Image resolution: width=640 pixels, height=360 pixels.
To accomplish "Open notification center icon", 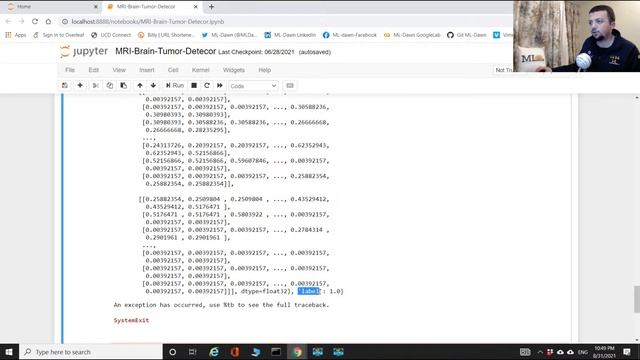I will click(x=627, y=352).
